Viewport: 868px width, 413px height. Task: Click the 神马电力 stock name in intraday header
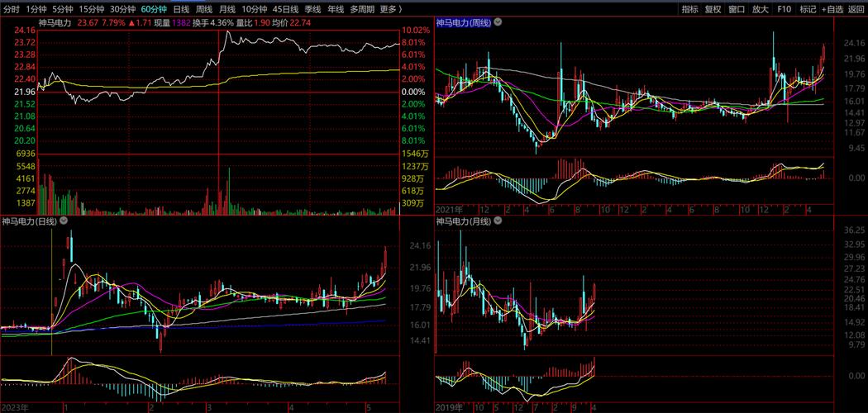coord(56,23)
